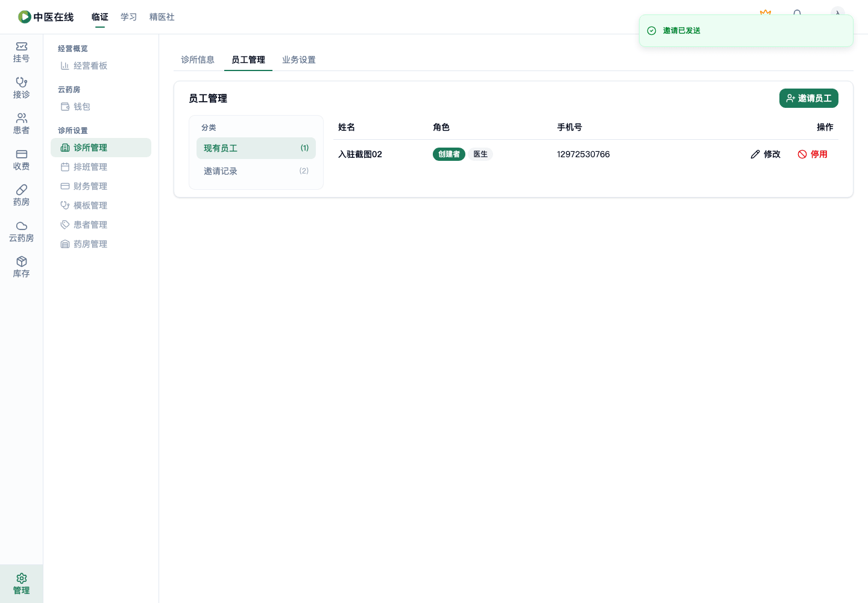Click the 医生 role badge
868x603 pixels.
click(x=480, y=154)
